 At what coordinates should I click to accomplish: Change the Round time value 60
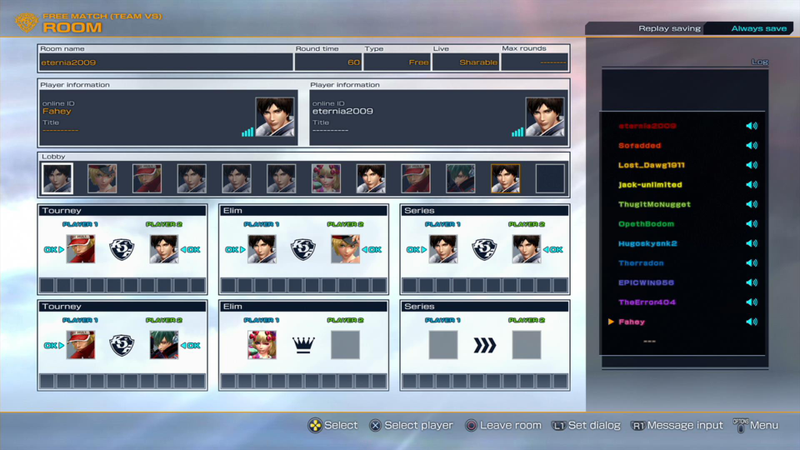328,62
